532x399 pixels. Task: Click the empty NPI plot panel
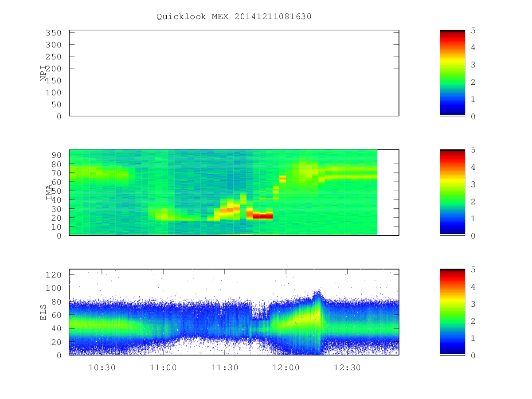[234, 73]
